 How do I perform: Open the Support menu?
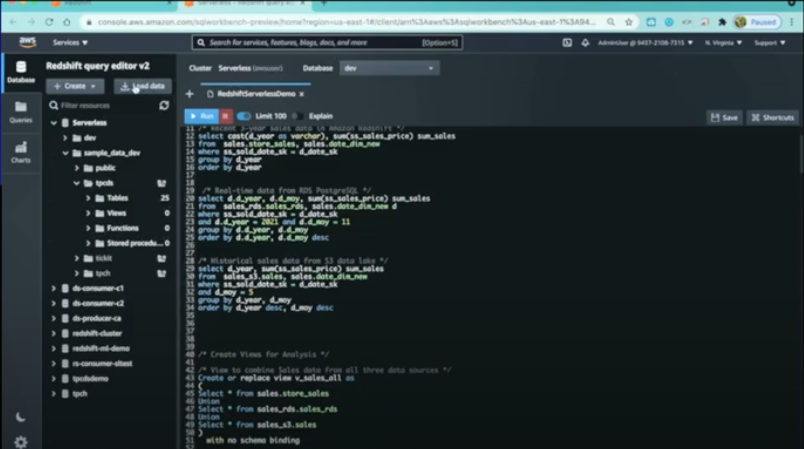(770, 43)
